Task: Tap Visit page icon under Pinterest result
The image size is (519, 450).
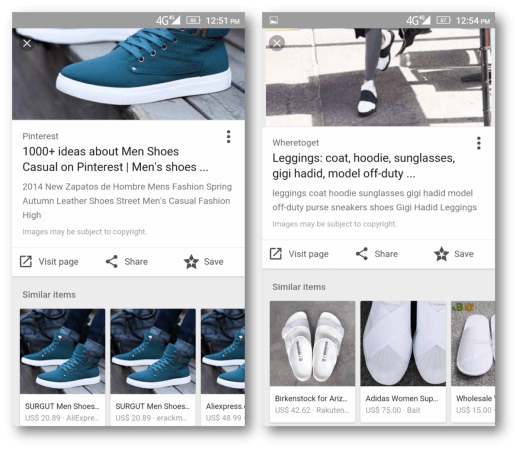Action: pyautogui.click(x=26, y=262)
